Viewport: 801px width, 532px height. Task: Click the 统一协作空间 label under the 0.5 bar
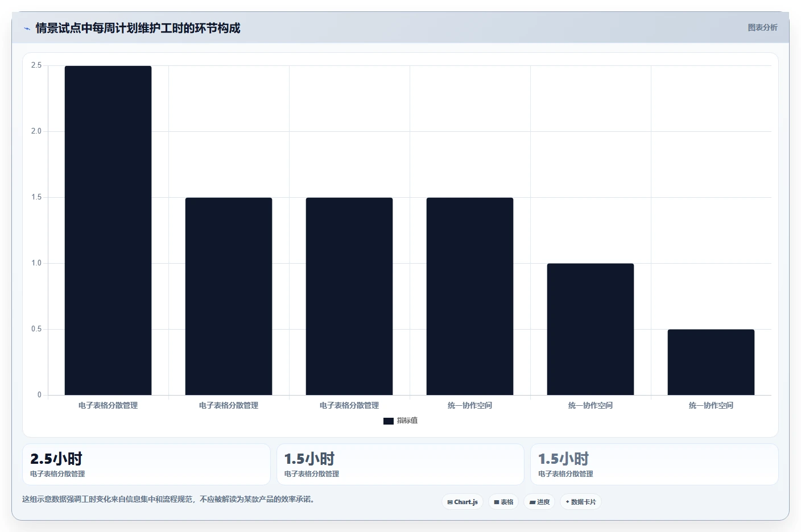[711, 405]
